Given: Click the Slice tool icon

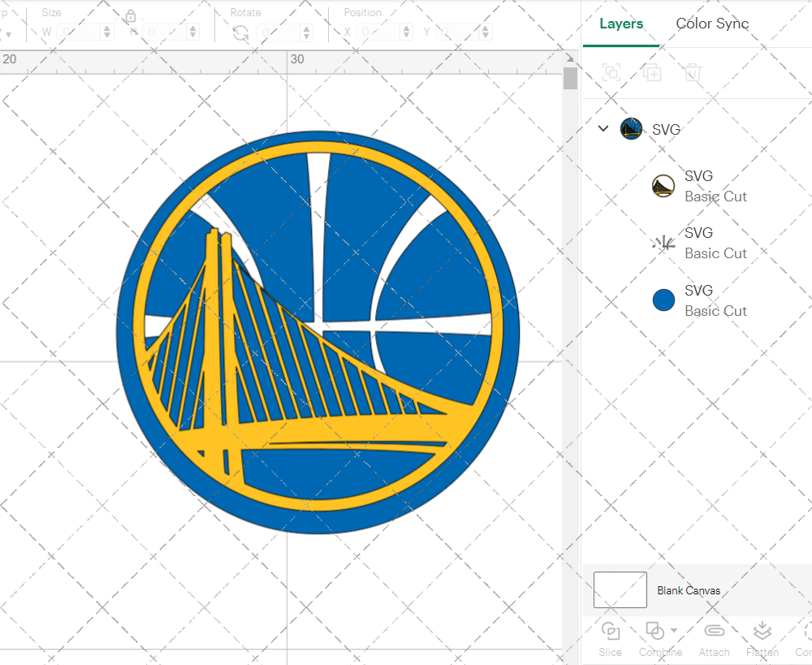Looking at the screenshot, I should (611, 632).
